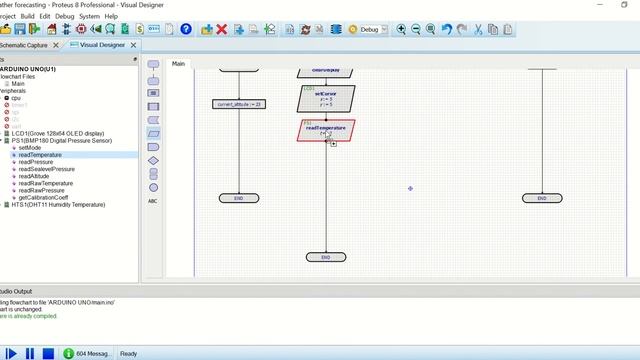
Task: Select setMode method in project tree
Action: [x=30, y=148]
